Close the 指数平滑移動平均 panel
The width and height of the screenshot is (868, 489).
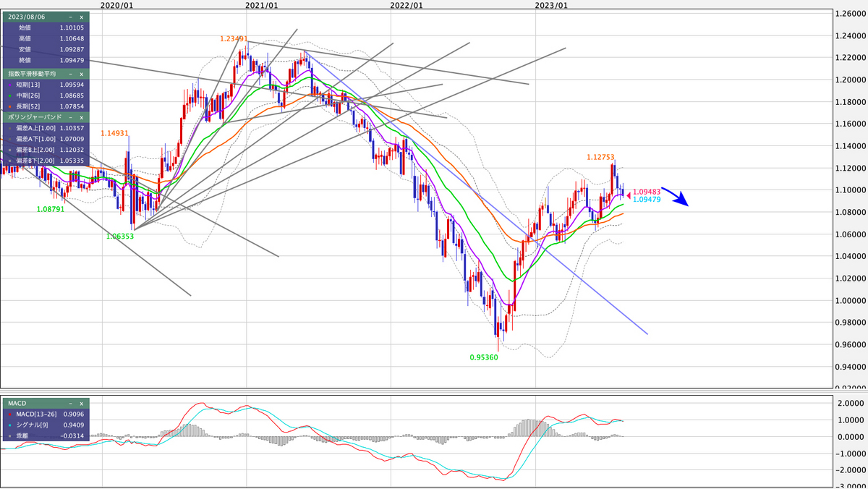(x=81, y=73)
